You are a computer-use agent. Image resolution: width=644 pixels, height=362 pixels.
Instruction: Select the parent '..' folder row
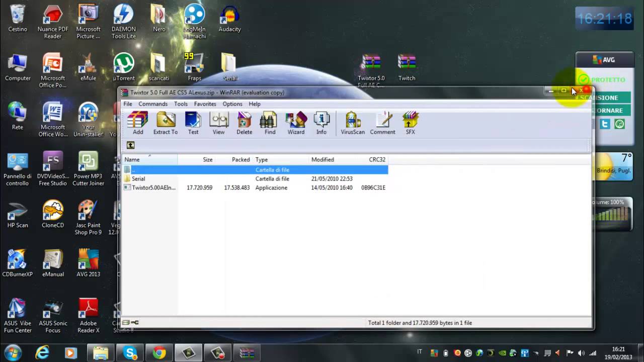pyautogui.click(x=255, y=170)
